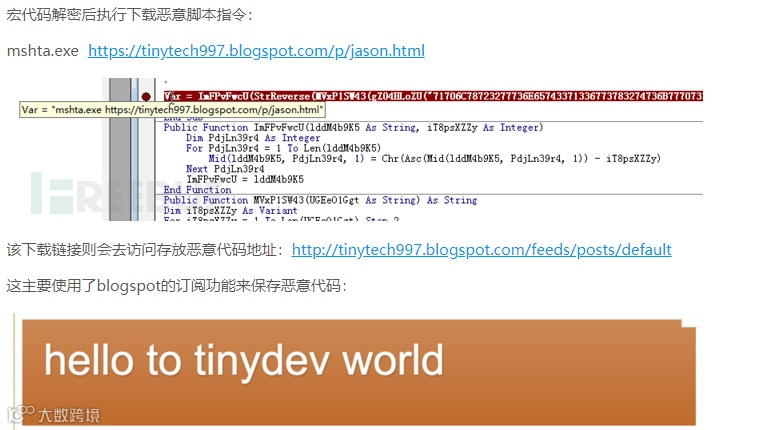This screenshot has height=430, width=760.
Task: Click the highlighted 'Var = ImFPvFwcU' code line
Action: 433,96
